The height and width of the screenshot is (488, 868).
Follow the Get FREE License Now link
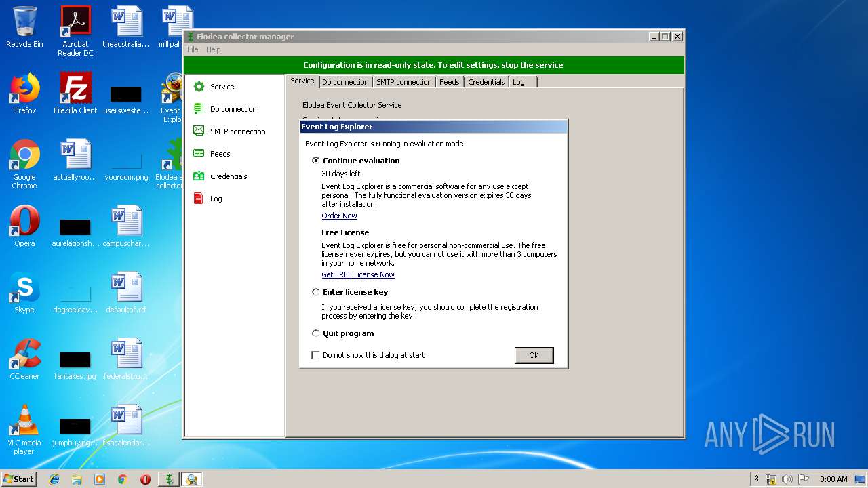[x=358, y=274]
